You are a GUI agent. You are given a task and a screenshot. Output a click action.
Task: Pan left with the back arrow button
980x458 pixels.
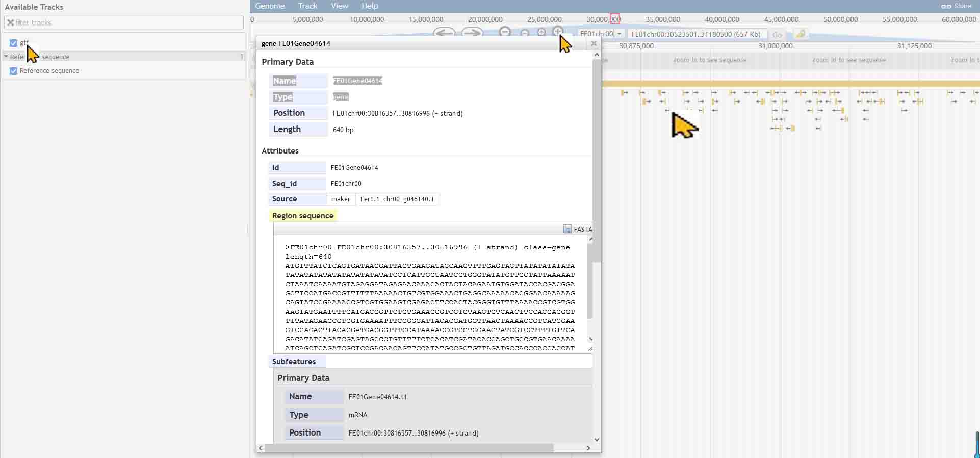coord(444,32)
